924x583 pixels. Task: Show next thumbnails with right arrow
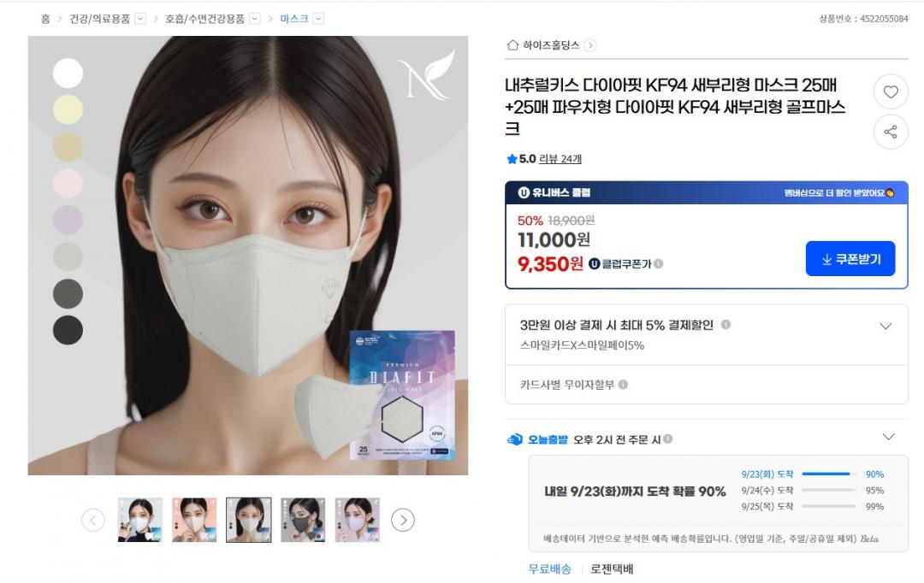[403, 520]
